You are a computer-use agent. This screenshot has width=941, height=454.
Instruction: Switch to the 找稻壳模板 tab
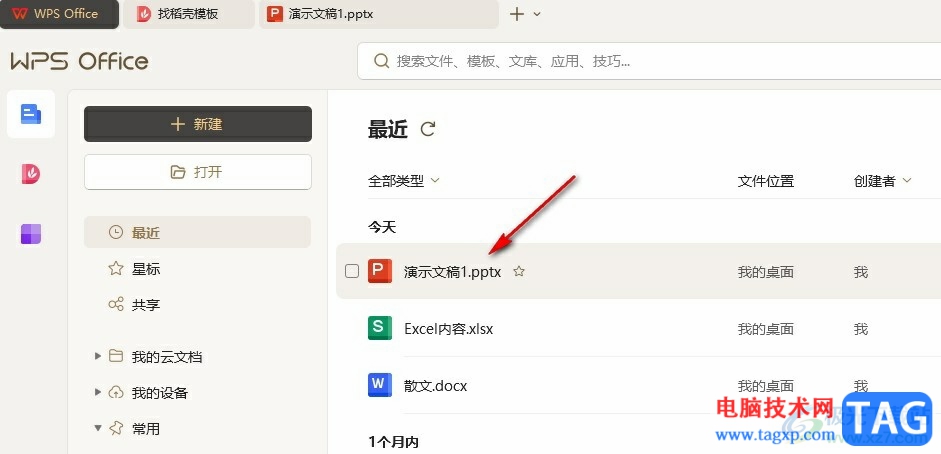(188, 14)
